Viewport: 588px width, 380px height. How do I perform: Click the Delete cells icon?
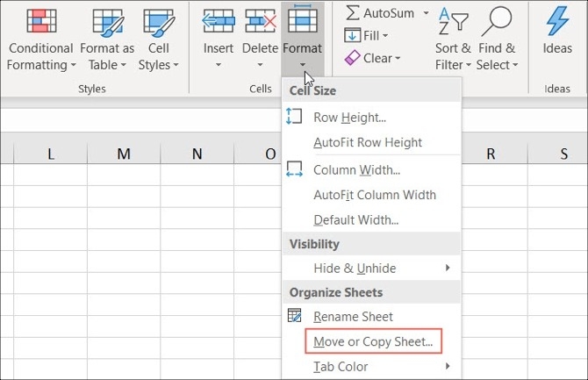click(260, 20)
